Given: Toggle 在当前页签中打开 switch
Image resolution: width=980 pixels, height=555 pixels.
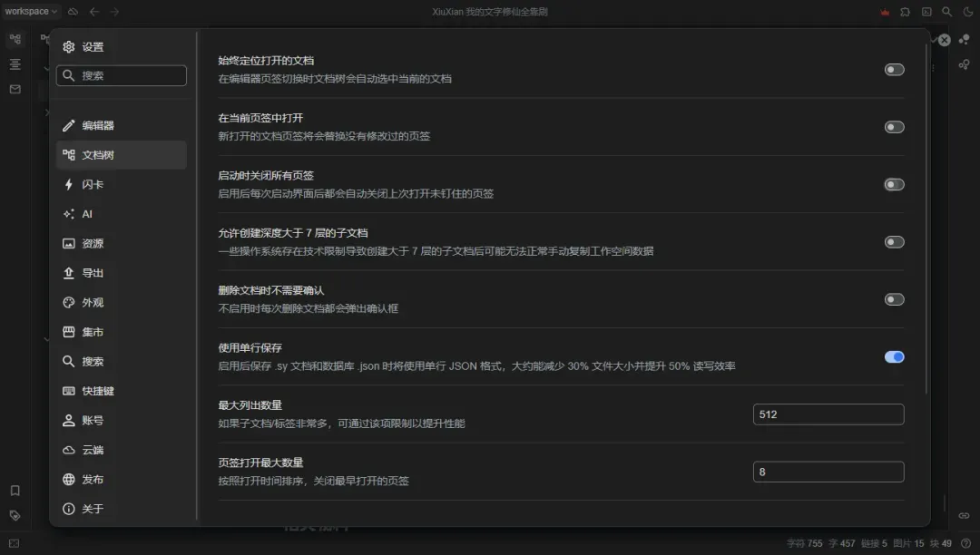Looking at the screenshot, I should pyautogui.click(x=894, y=127).
